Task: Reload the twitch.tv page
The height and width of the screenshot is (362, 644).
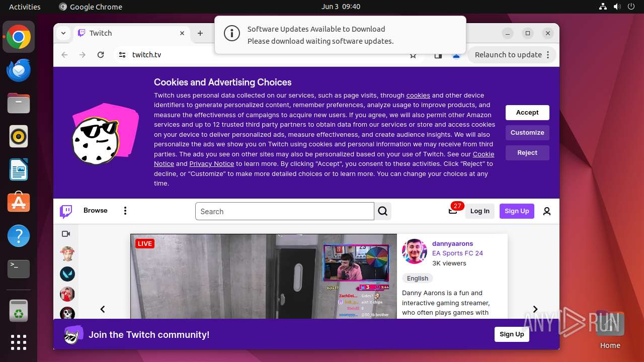Action: pos(101,55)
